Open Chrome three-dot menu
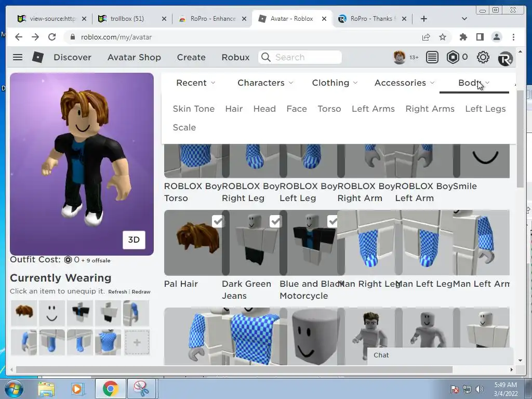Screen dimensions: 532x399 point(513,37)
